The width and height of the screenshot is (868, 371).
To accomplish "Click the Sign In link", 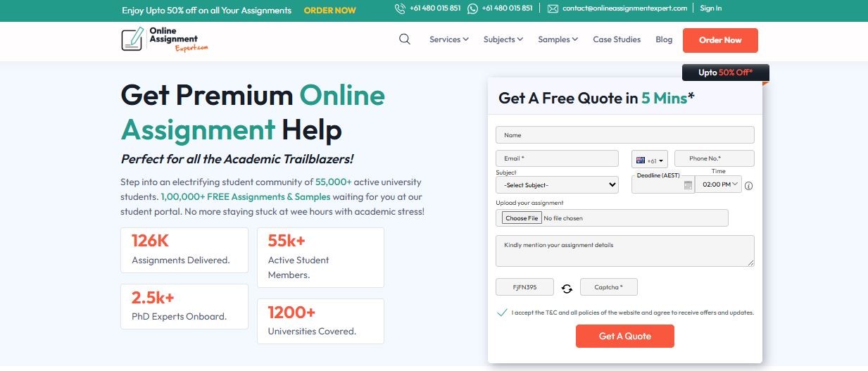I will pos(711,8).
